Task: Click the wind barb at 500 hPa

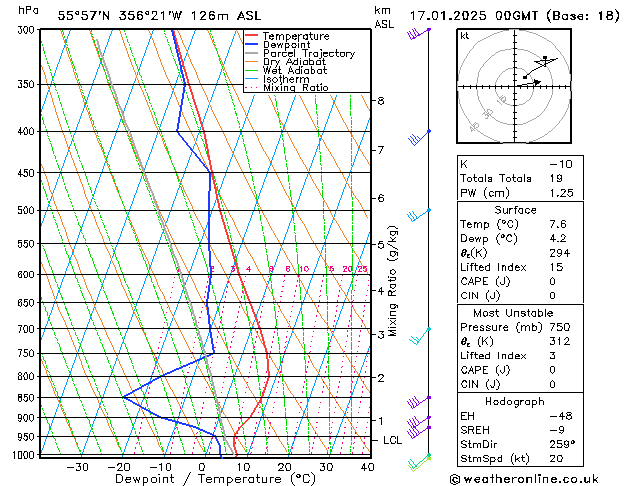Action: click(419, 215)
